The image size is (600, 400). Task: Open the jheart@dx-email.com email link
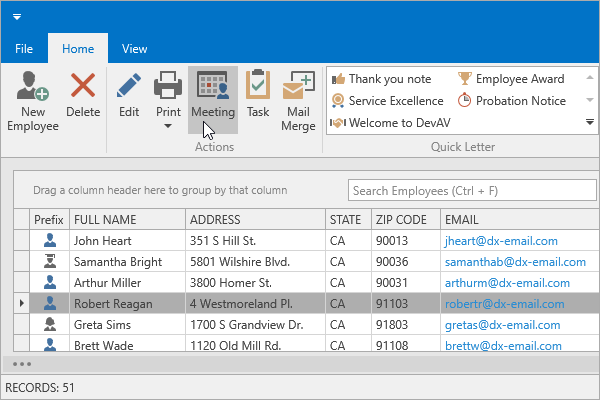click(x=500, y=241)
